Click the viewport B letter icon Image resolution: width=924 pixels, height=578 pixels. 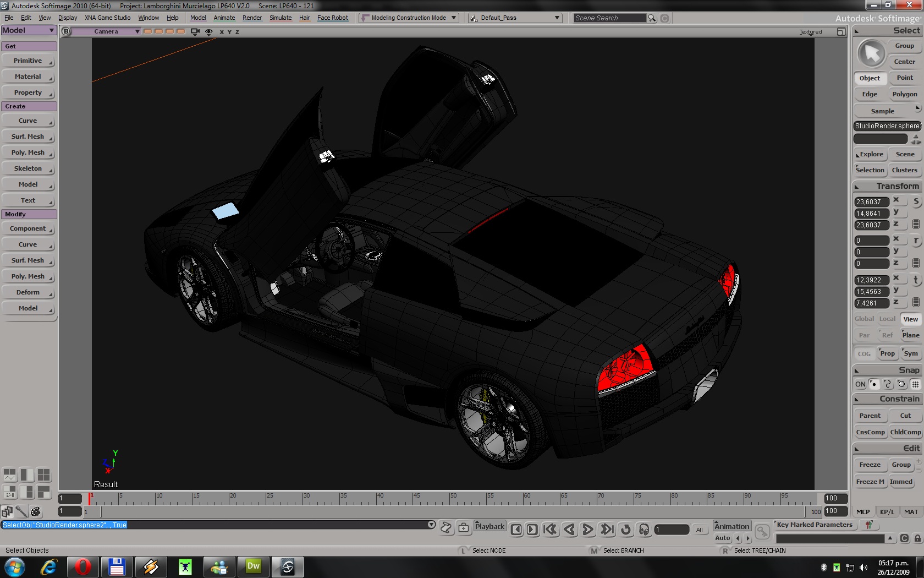tap(66, 31)
